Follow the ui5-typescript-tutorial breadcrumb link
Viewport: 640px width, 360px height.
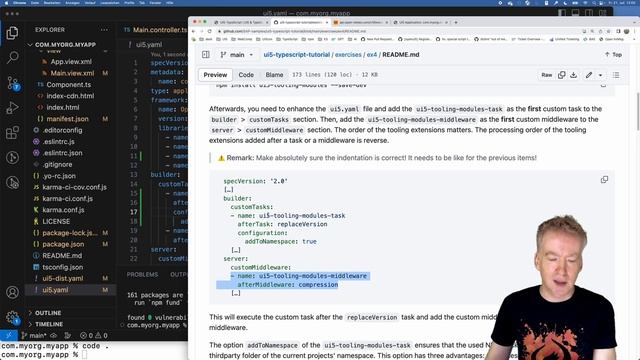coord(297,55)
